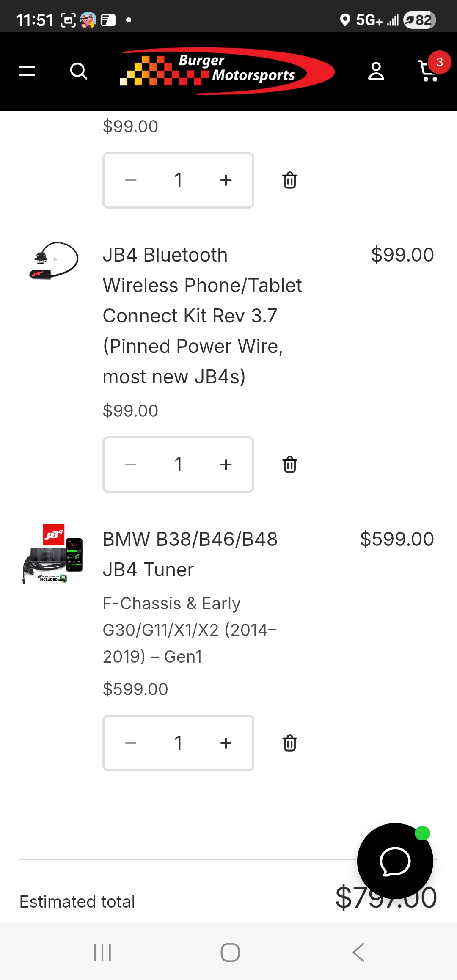Viewport: 457px width, 980px height.
Task: Tap the search magnifier icon
Action: point(78,71)
